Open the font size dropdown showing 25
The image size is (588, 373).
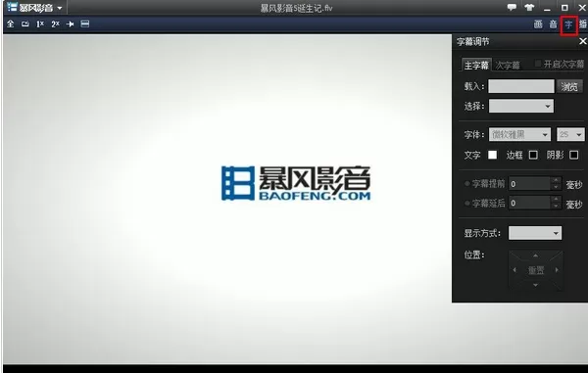(570, 134)
